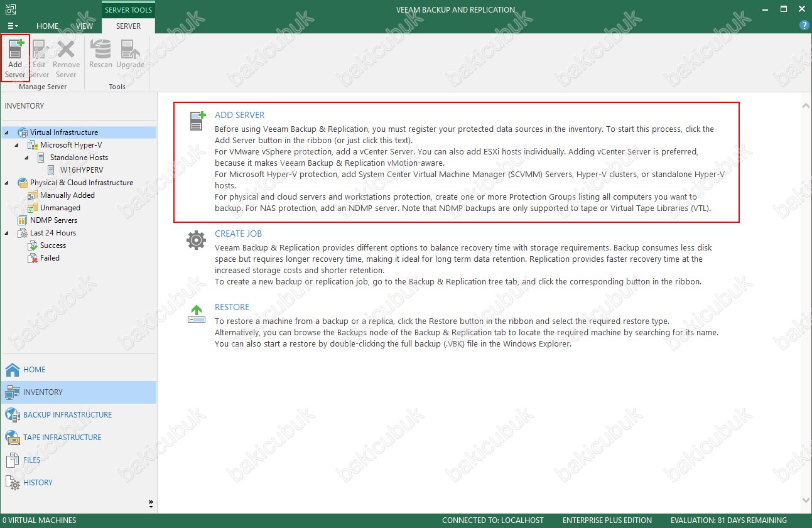
Task: Click the Create Job gear icon
Action: pos(197,240)
